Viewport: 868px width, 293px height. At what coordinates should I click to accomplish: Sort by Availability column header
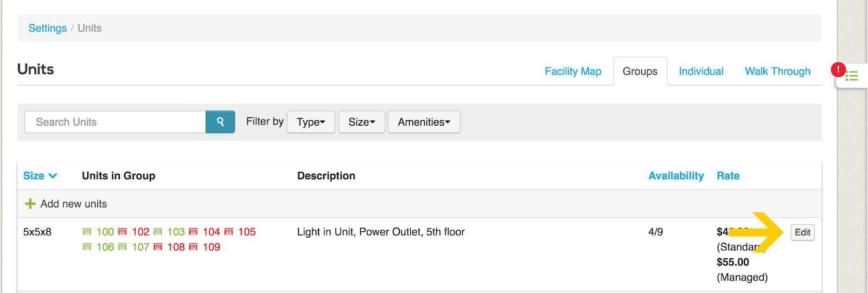[x=676, y=176]
